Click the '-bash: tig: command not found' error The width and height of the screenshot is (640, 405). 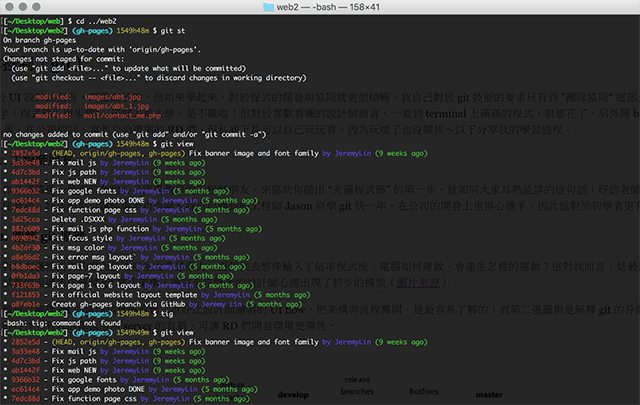(62, 323)
